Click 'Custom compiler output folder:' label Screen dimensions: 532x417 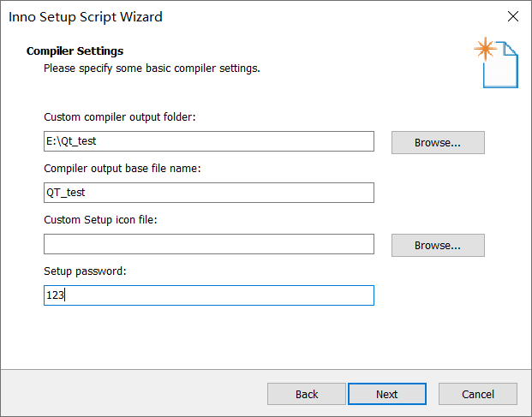point(120,117)
